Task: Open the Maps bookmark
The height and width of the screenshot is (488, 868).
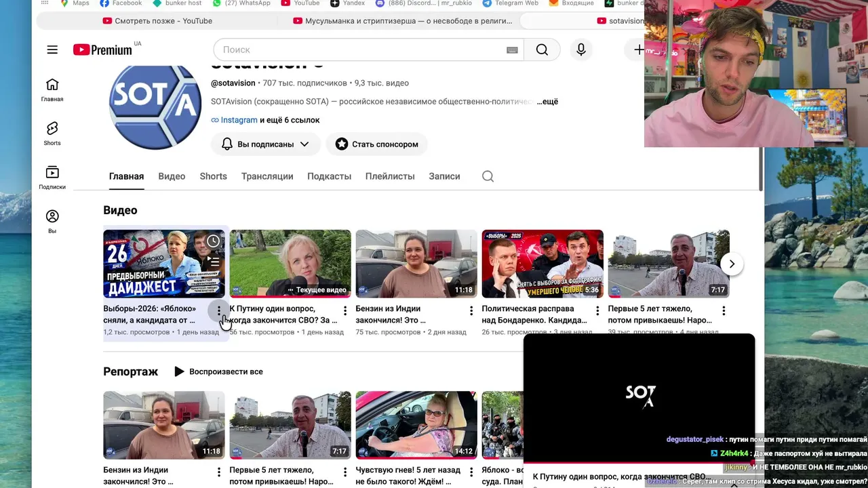Action: tap(75, 3)
